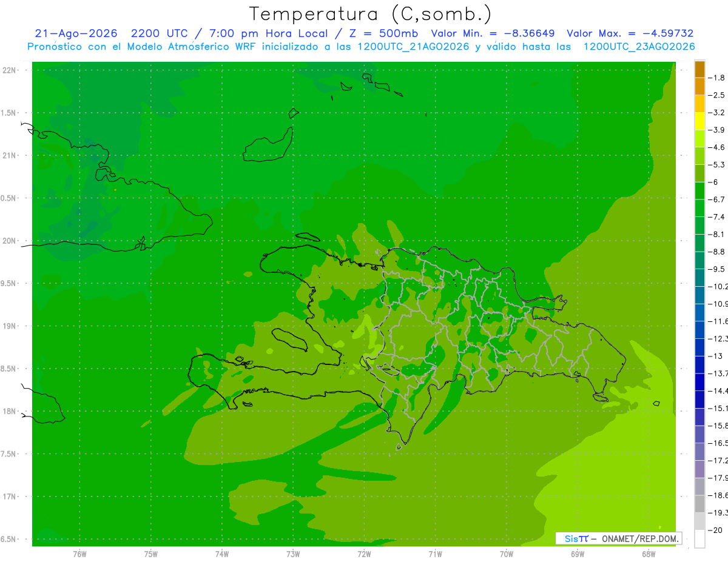
Task: Click the "21N" latitude axis label
Action: 9,155
